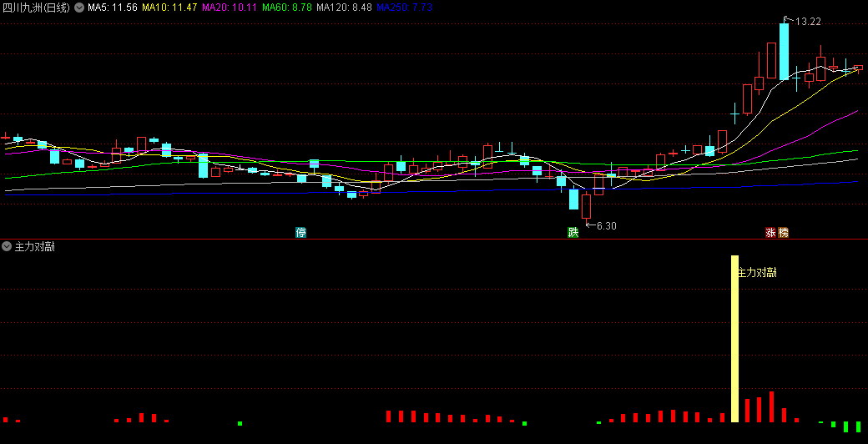Viewport: 868px width, 444px height.
Task: Open the dropdown arrow beside 四川九洲(日线)
Action: 80,8
